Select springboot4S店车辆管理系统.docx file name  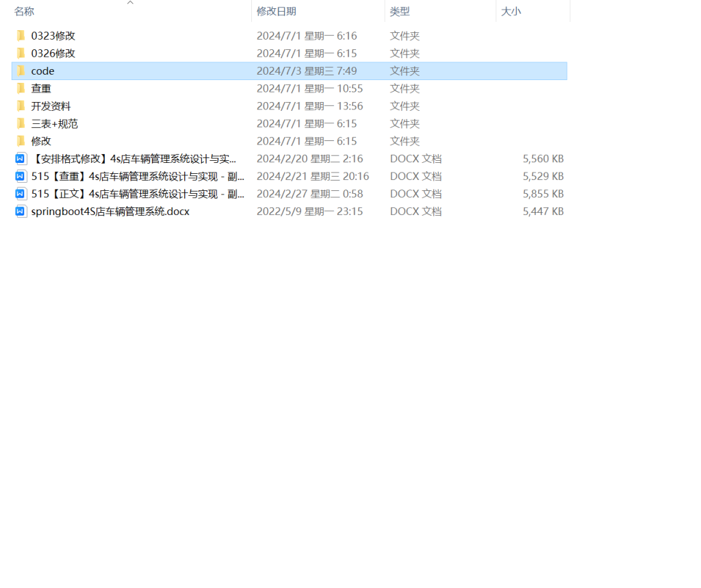pos(110,212)
